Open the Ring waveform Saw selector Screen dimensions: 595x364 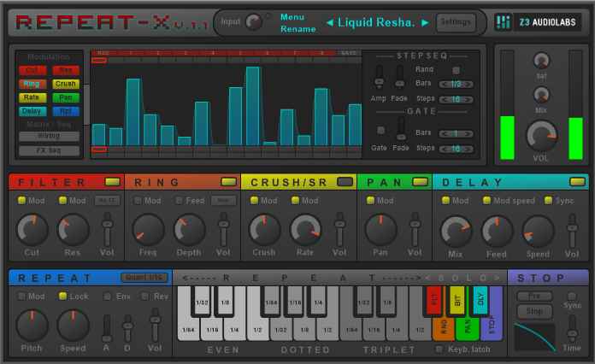223,200
